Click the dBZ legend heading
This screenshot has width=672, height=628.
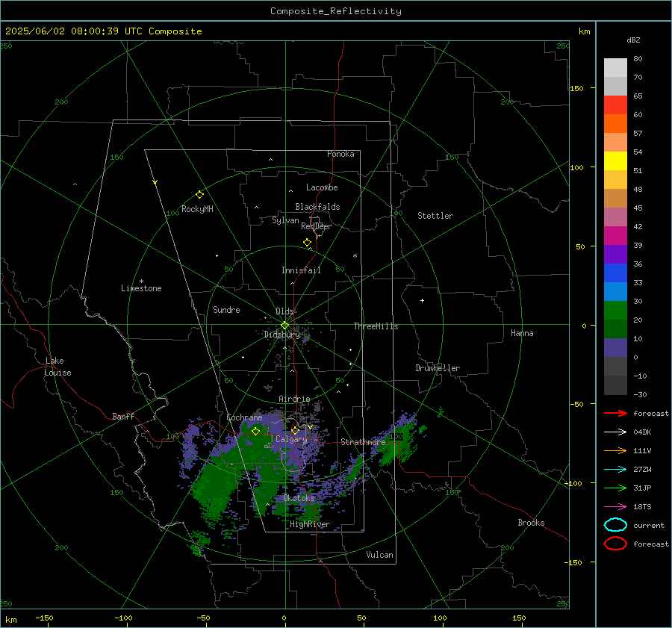(633, 40)
